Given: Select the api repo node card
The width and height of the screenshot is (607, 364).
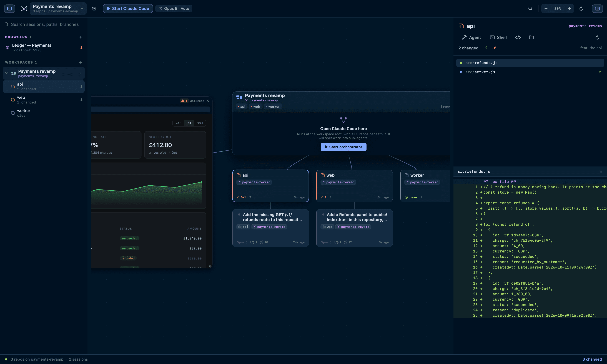Looking at the screenshot, I should click(x=270, y=186).
